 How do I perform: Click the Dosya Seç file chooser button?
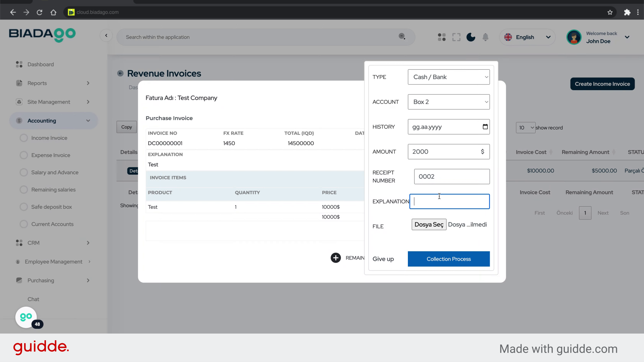pos(429,225)
